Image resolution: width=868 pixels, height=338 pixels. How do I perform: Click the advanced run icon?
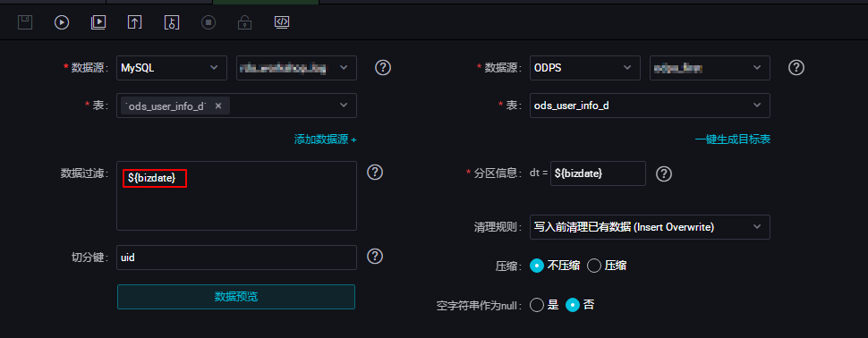pyautogui.click(x=98, y=22)
